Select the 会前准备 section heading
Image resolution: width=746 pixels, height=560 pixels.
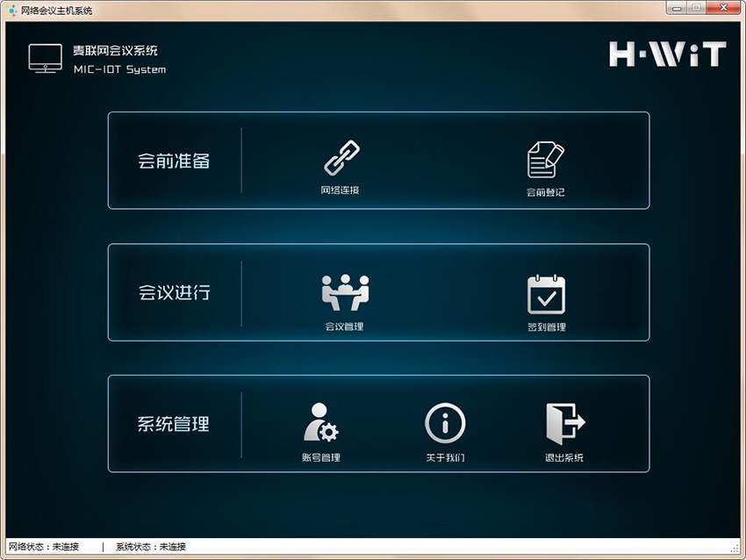[x=174, y=161]
